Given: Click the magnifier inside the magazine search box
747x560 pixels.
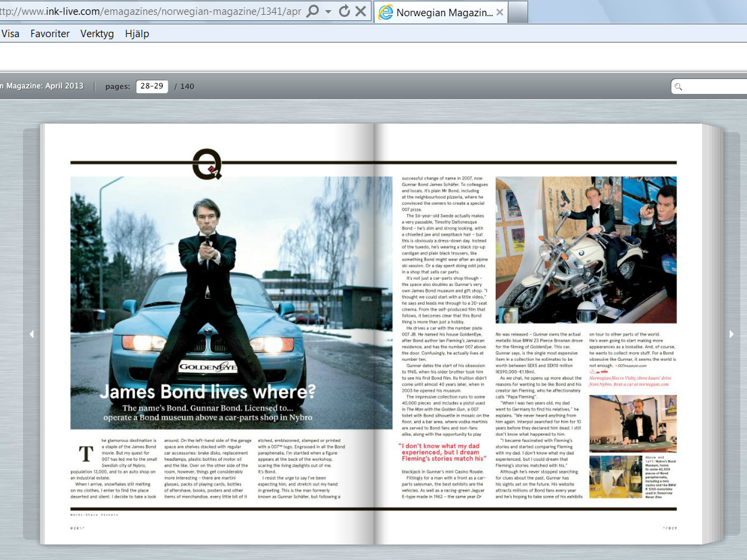Looking at the screenshot, I should pos(677,86).
